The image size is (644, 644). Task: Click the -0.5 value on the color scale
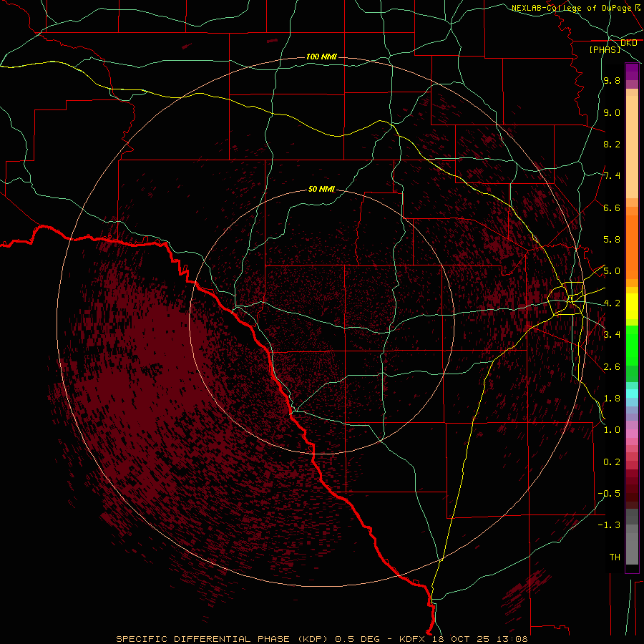pos(609,494)
